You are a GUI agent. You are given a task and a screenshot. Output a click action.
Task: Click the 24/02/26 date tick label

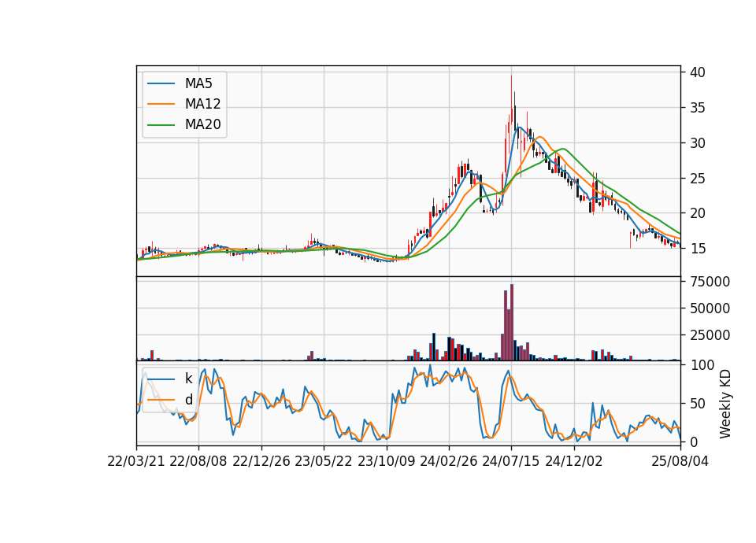[448, 461]
